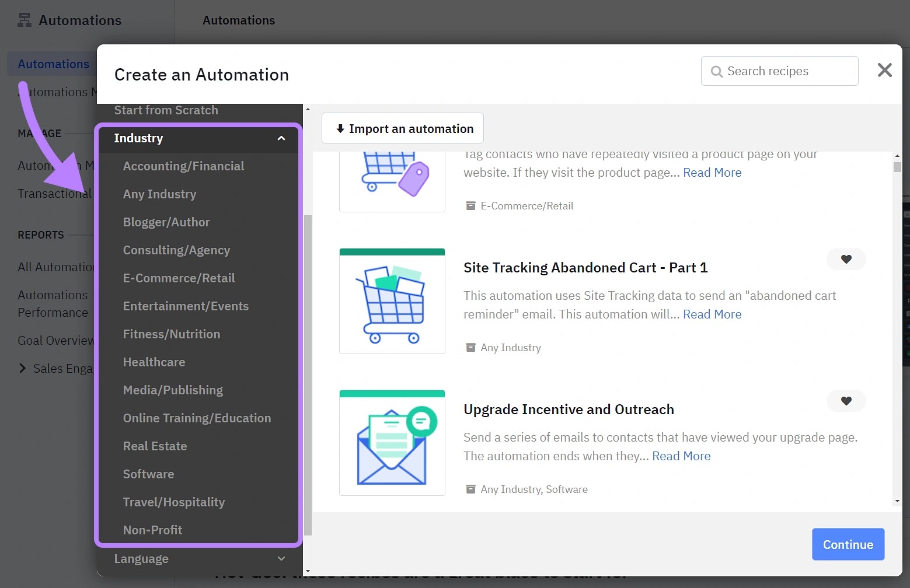Collapse the Industry filter section
The image size is (910, 588).
[281, 139]
